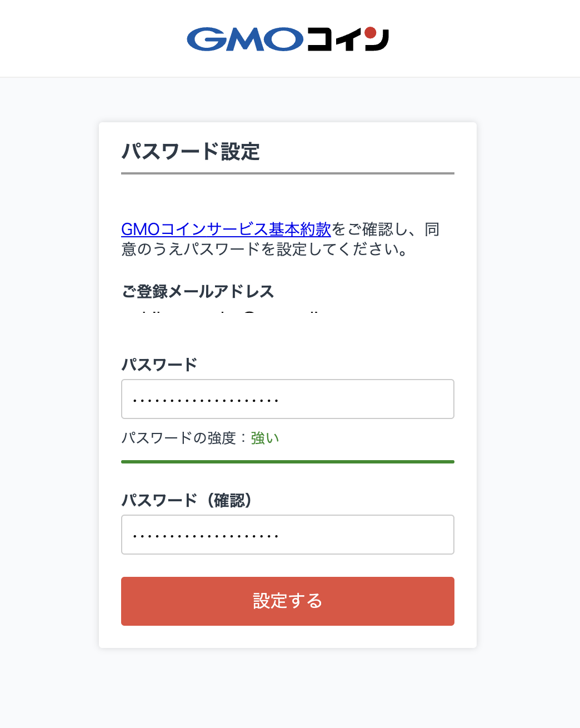This screenshot has height=728, width=580.
Task: Click the black コイン lettering in header
Action: [x=347, y=39]
